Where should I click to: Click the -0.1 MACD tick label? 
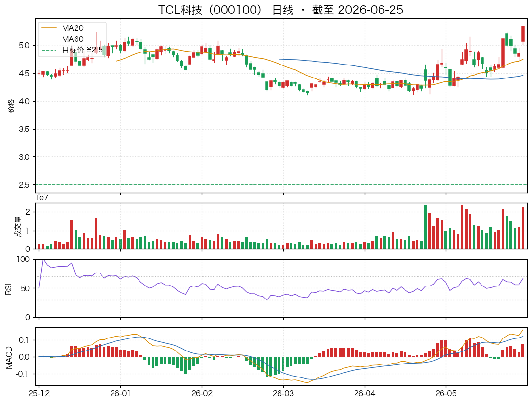pos(23,374)
